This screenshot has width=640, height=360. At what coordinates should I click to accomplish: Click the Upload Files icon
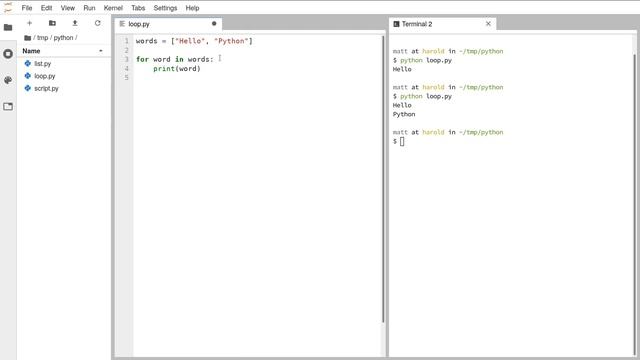75,23
